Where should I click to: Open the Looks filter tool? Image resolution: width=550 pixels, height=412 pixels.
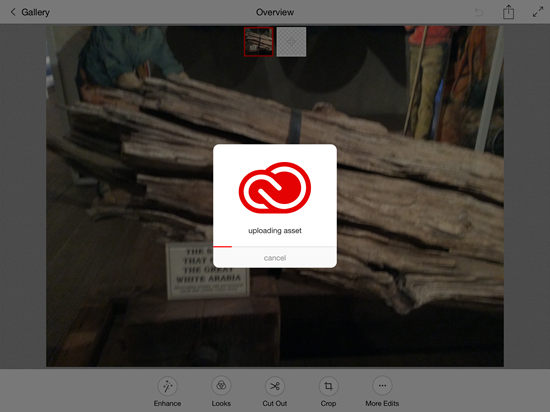[221, 392]
